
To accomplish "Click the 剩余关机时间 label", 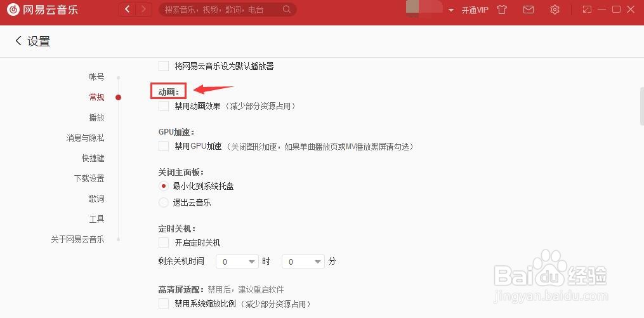I will [181, 262].
